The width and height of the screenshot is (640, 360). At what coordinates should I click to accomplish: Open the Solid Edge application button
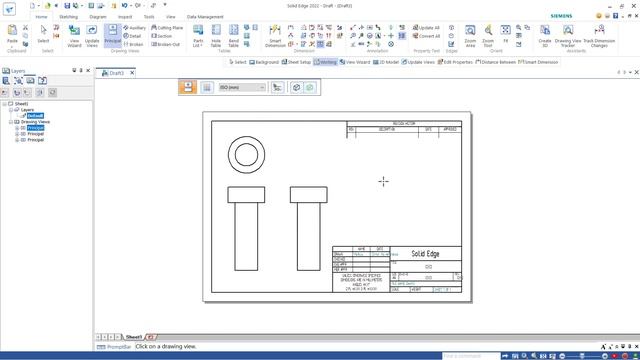pos(9,9)
